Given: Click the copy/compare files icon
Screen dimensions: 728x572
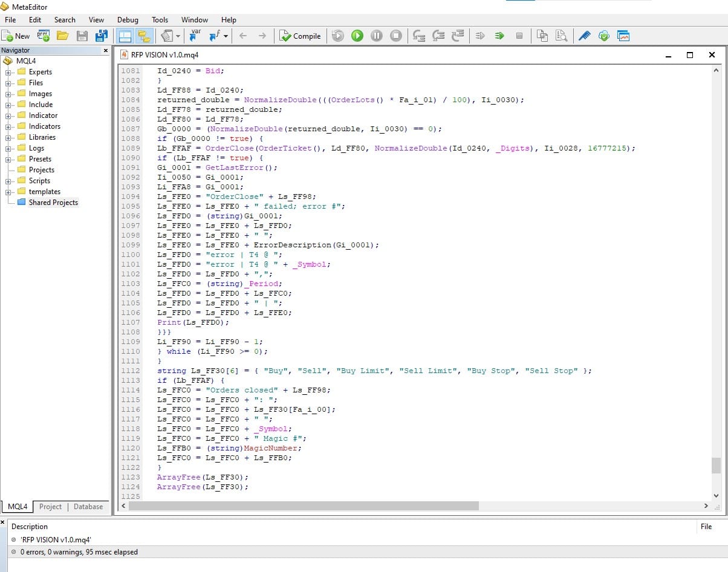Looking at the screenshot, I should (542, 36).
